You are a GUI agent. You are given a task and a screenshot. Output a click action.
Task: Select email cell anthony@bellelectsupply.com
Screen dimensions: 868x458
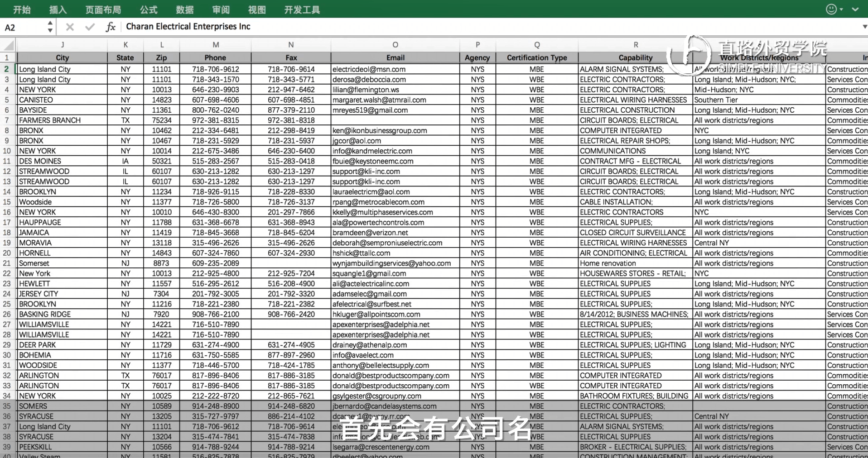pos(395,365)
